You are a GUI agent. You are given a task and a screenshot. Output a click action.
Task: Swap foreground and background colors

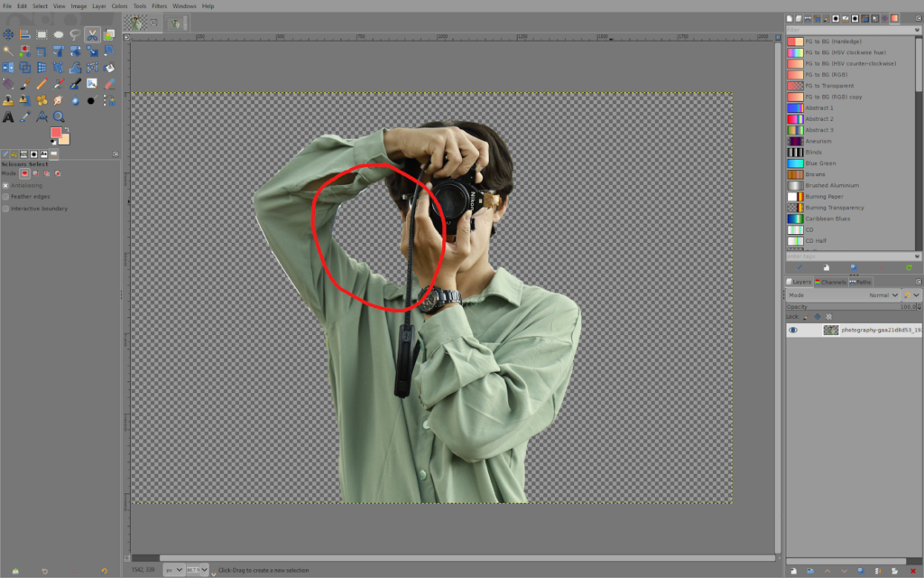(67, 129)
